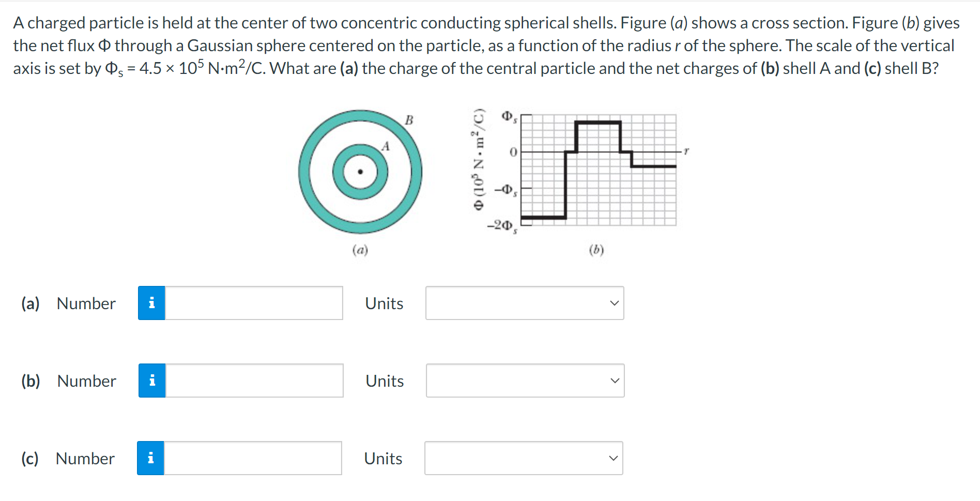The height and width of the screenshot is (501, 980).
Task: Click the chevron on part (a) units selector
Action: tap(614, 303)
